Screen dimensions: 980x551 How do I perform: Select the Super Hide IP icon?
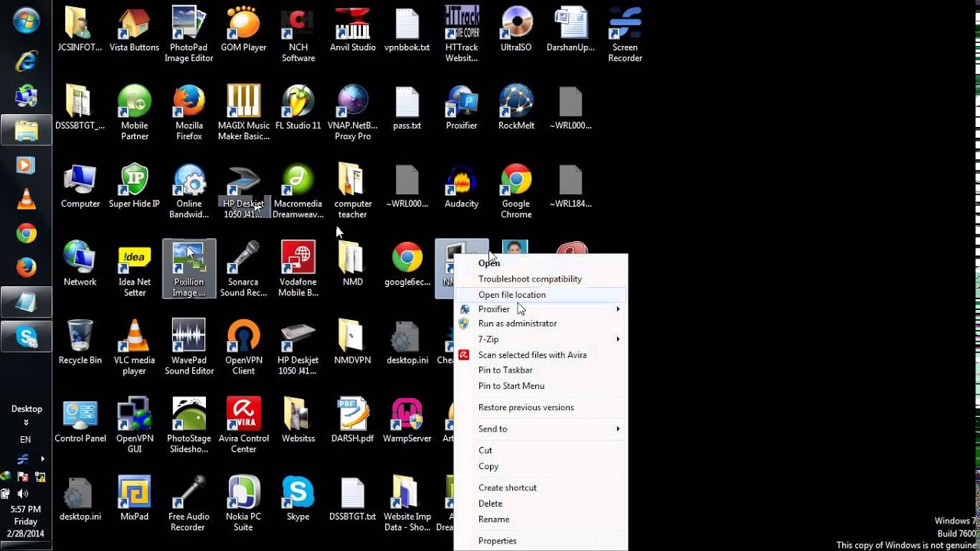point(135,185)
